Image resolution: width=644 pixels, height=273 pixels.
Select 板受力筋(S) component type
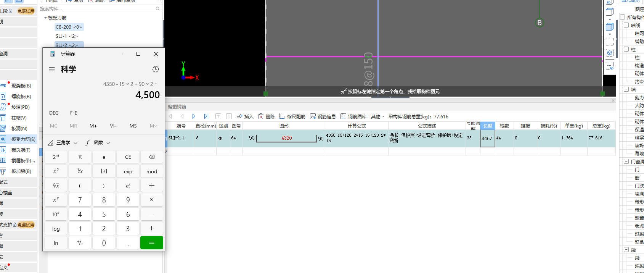pos(18,139)
